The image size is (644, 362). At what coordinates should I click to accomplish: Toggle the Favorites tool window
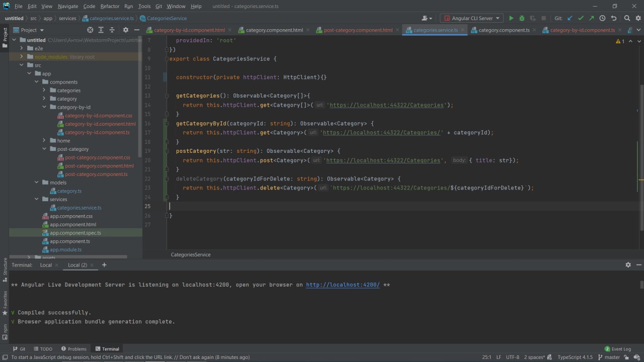5,302
